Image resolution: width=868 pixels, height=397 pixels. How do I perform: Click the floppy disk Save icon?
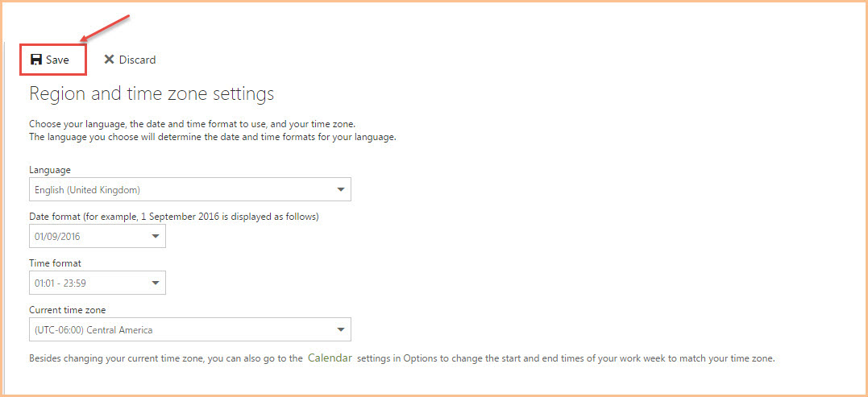pyautogui.click(x=36, y=60)
